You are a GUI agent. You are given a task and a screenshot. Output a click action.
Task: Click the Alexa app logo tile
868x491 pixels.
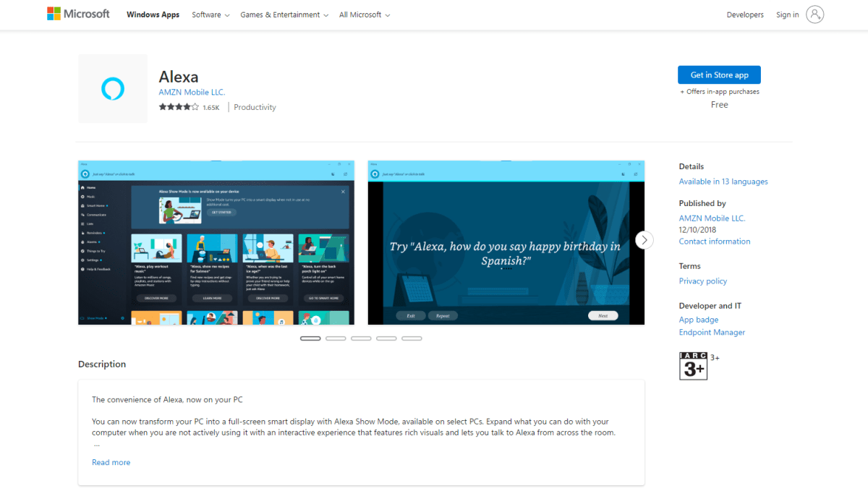point(113,89)
